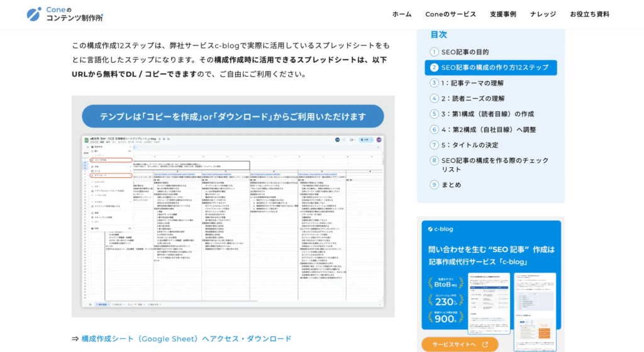The width and height of the screenshot is (644, 352).
Task: Click number 8 circle icon in contents
Action: coord(434,160)
